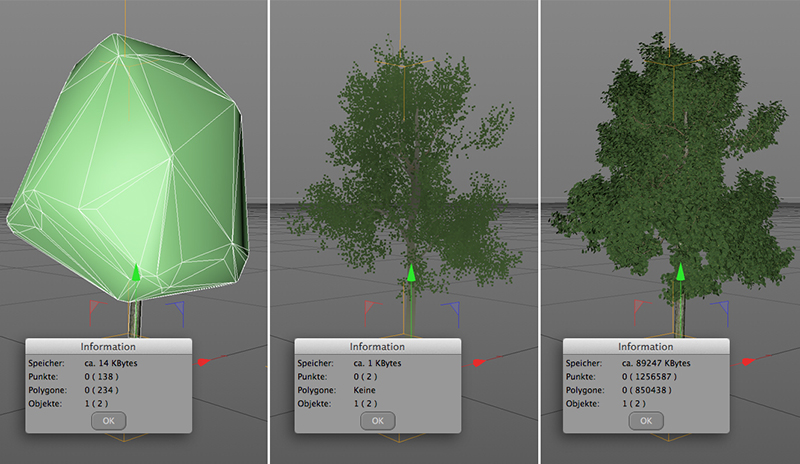The height and width of the screenshot is (464, 800).
Task: Click the middle Information dialog title bar
Action: click(377, 346)
